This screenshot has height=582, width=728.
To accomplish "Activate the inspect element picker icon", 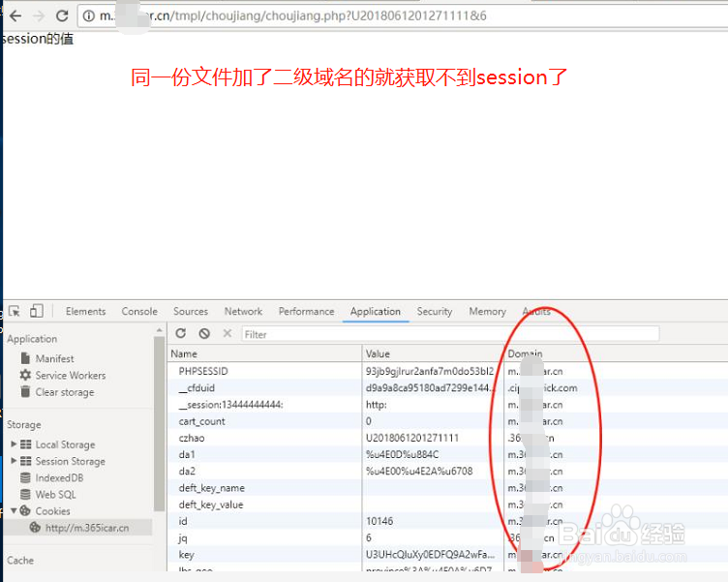I will pyautogui.click(x=15, y=311).
